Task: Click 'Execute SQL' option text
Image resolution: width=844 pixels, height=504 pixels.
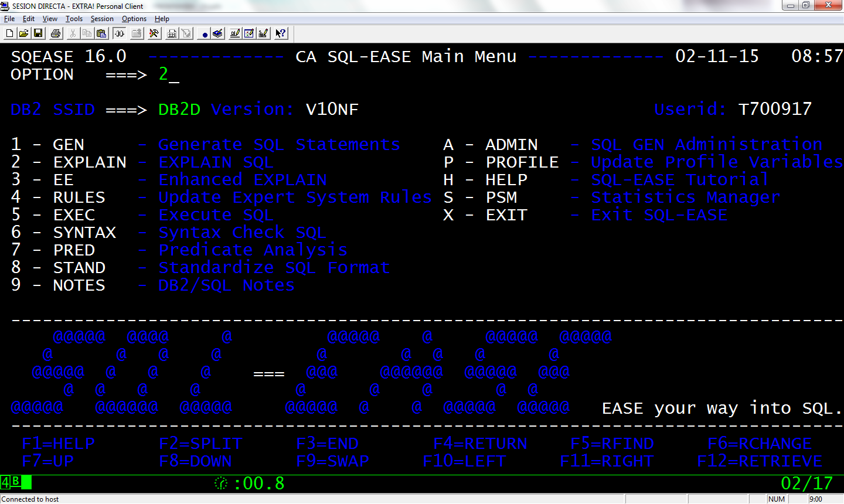Action: (x=216, y=215)
